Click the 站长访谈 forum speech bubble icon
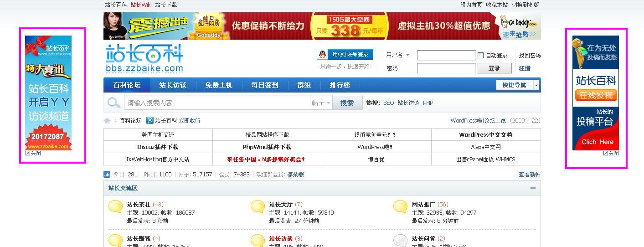The width and height of the screenshot is (644, 247). (x=258, y=240)
